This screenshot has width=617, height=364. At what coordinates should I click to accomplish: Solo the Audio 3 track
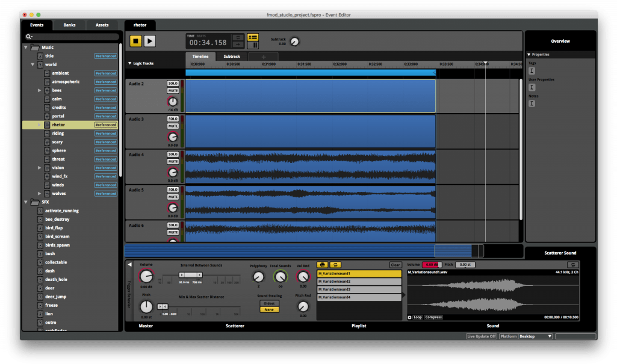click(173, 119)
